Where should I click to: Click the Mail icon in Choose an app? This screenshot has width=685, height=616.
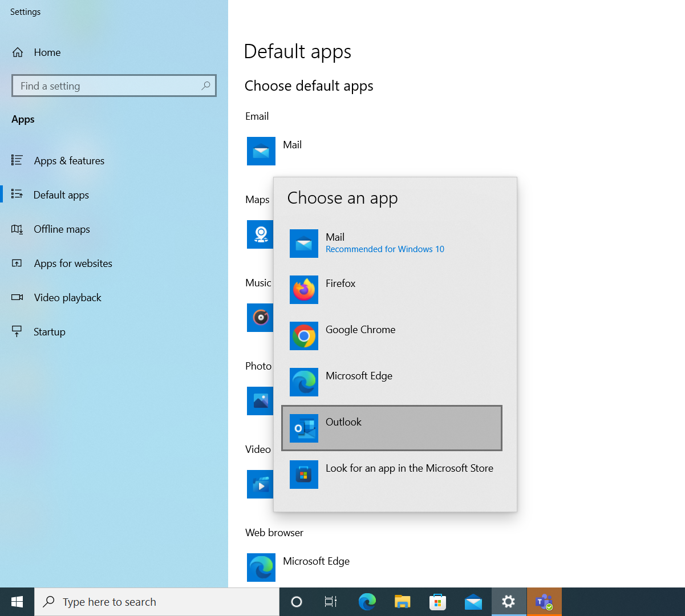304,244
